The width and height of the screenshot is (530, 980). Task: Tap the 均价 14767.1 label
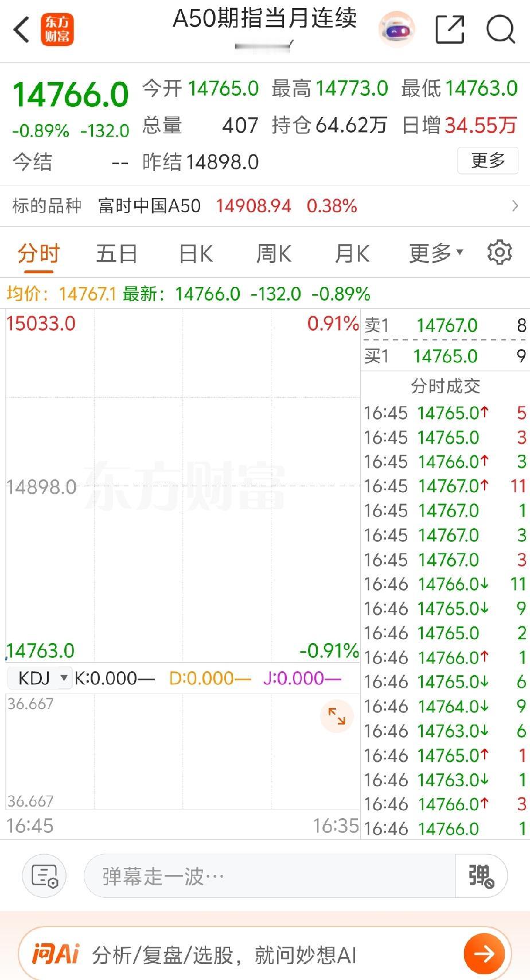pyautogui.click(x=61, y=294)
